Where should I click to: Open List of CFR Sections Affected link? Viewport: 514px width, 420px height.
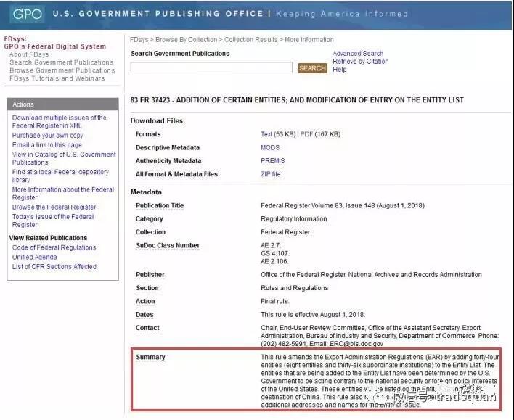54,267
